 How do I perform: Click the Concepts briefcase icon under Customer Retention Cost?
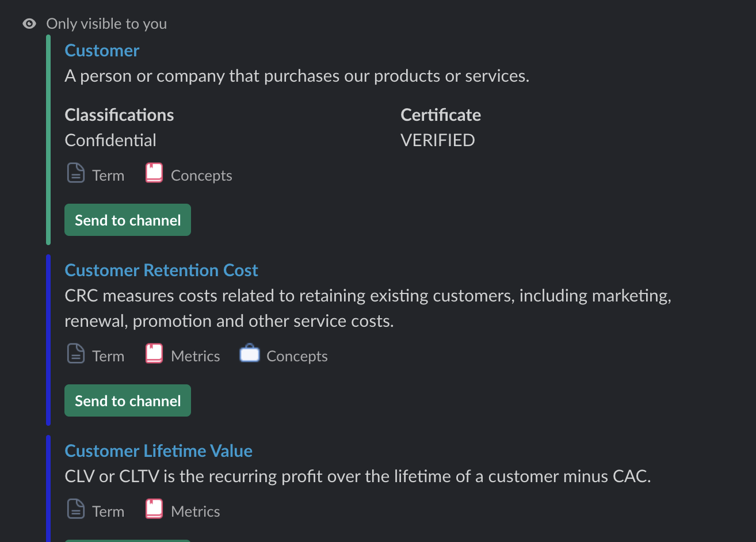click(250, 353)
